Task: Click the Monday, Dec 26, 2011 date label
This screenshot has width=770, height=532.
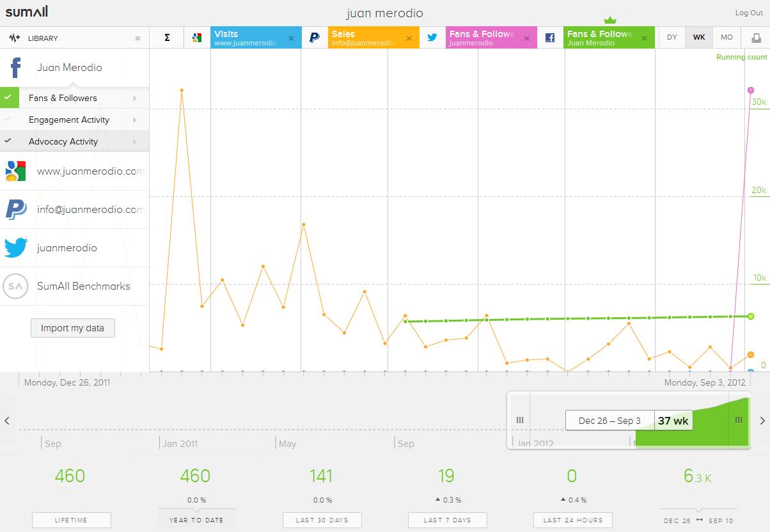Action: pyautogui.click(x=67, y=382)
